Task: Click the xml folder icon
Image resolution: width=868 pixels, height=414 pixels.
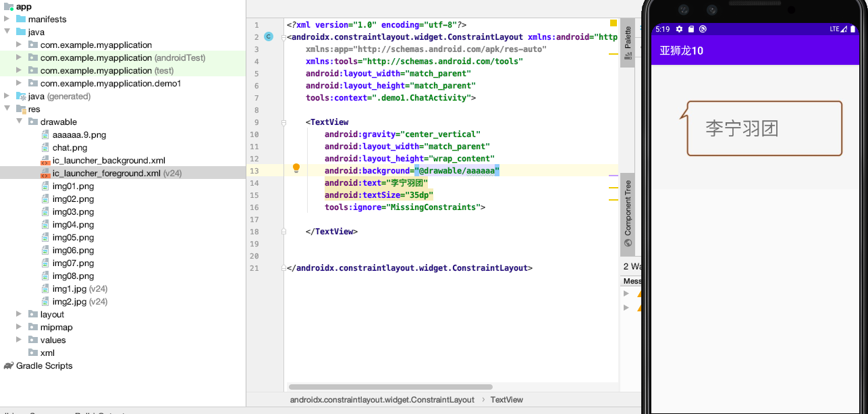Action: [33, 353]
